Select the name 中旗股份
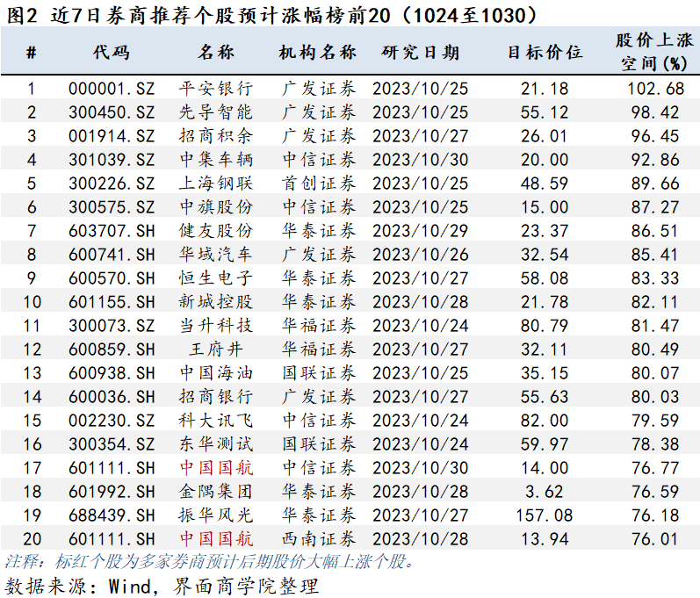 [216, 206]
